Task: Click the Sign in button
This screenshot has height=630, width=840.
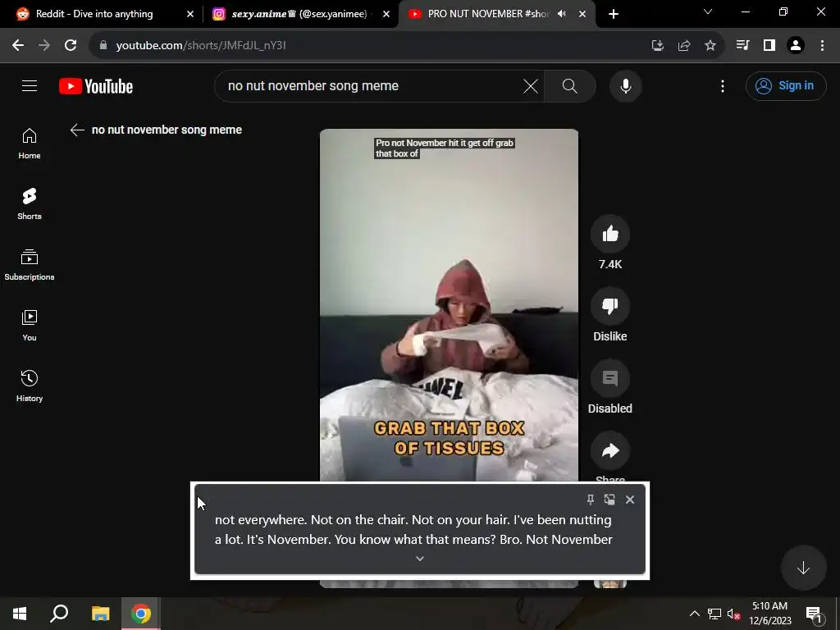Action: 786,85
